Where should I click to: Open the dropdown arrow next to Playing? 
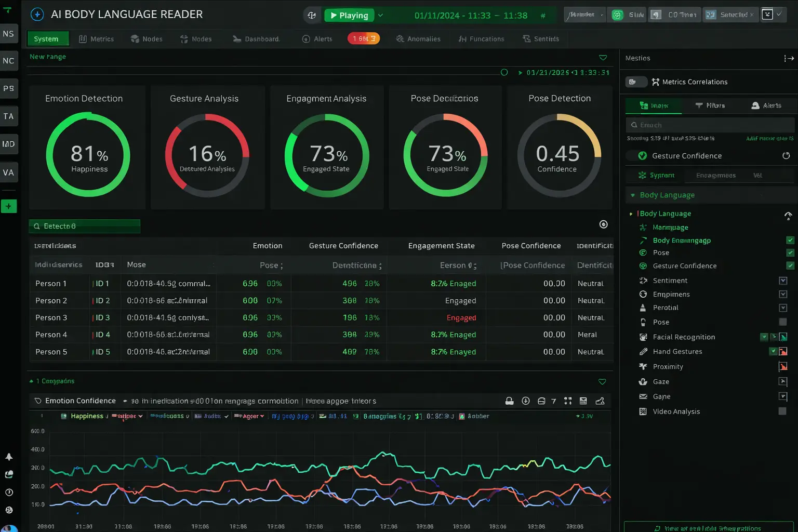[x=380, y=15]
